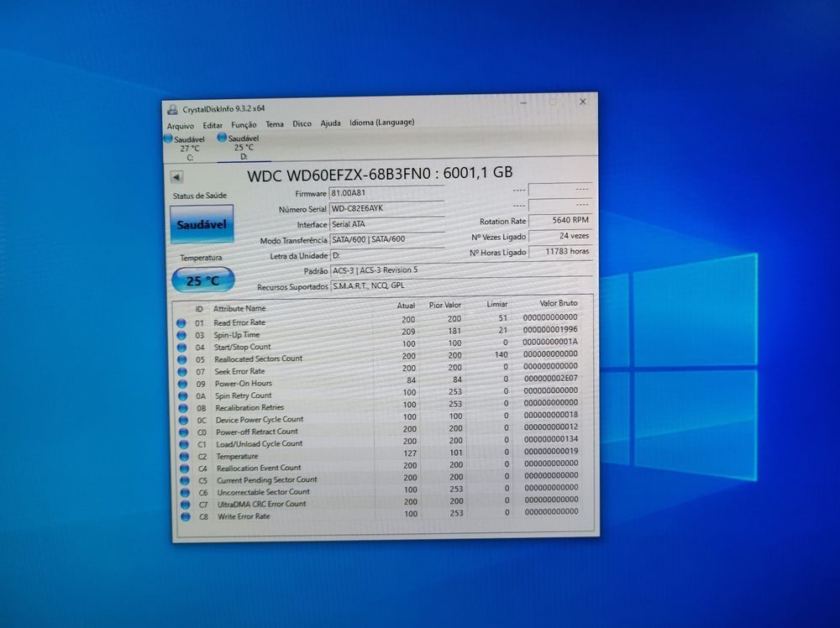The width and height of the screenshot is (840, 628).
Task: Select the Current Pending Sector Count row name
Action: tap(267, 479)
